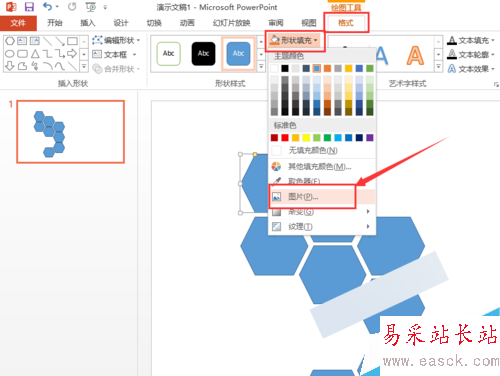Toggle the 形状填充 shape fill dropdown
This screenshot has width=500, height=376.
point(295,41)
